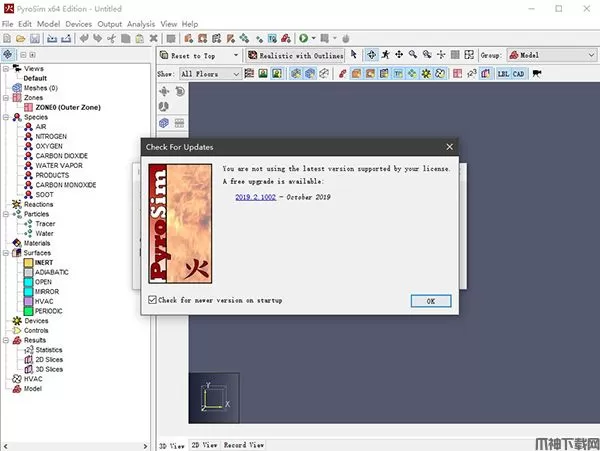600x451 pixels.
Task: Open the 2019.2.1002 upgrade link
Action: click(255, 197)
